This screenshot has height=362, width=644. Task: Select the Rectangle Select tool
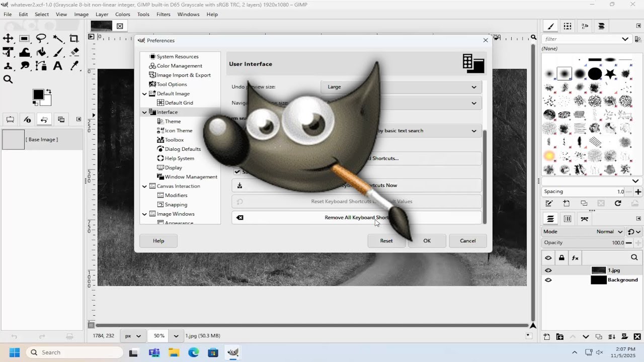point(24,38)
